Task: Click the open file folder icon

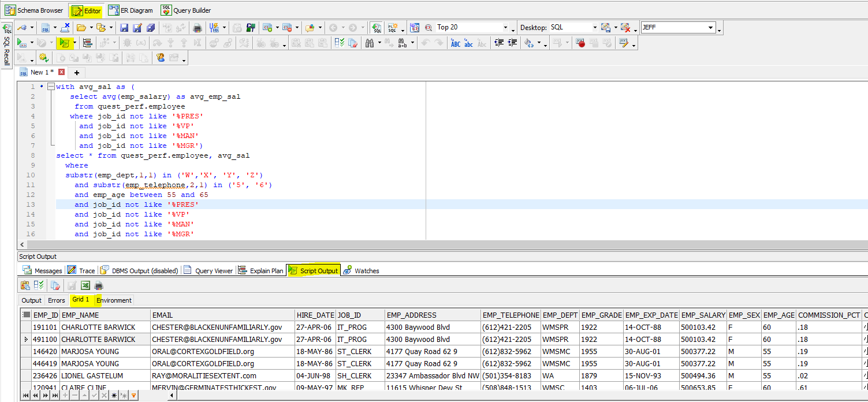Action: [81, 28]
